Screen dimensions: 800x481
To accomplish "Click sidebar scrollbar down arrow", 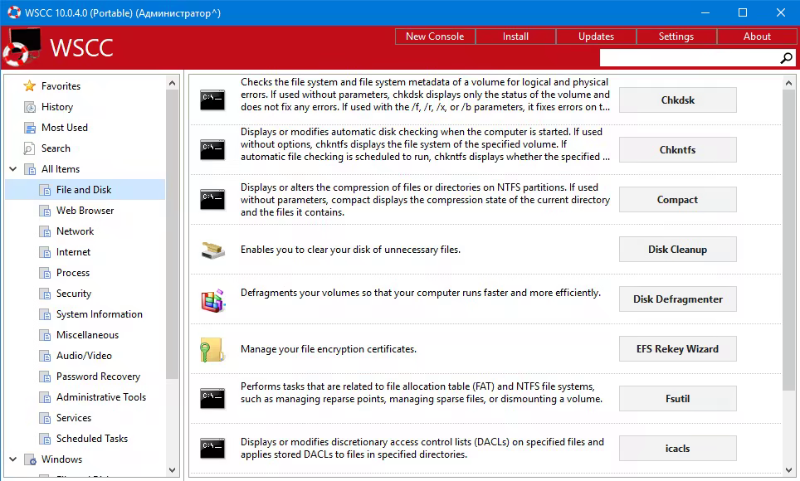I will coord(172,470).
